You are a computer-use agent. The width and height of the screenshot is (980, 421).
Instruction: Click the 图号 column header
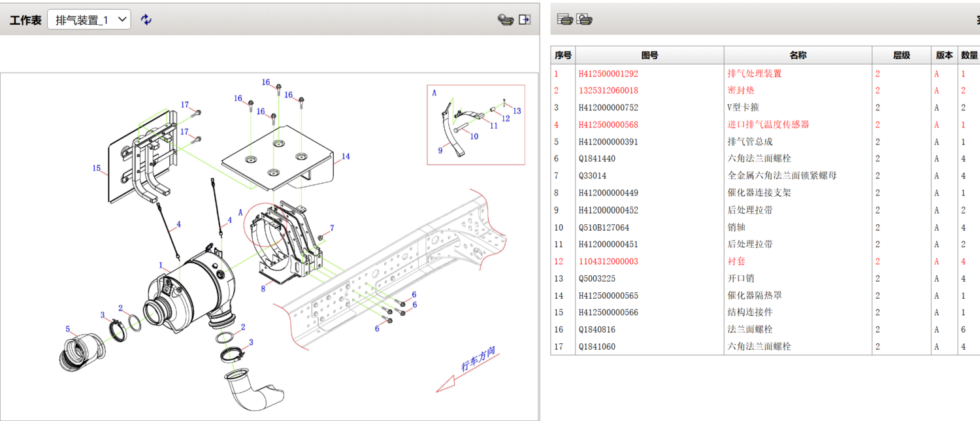(x=649, y=56)
